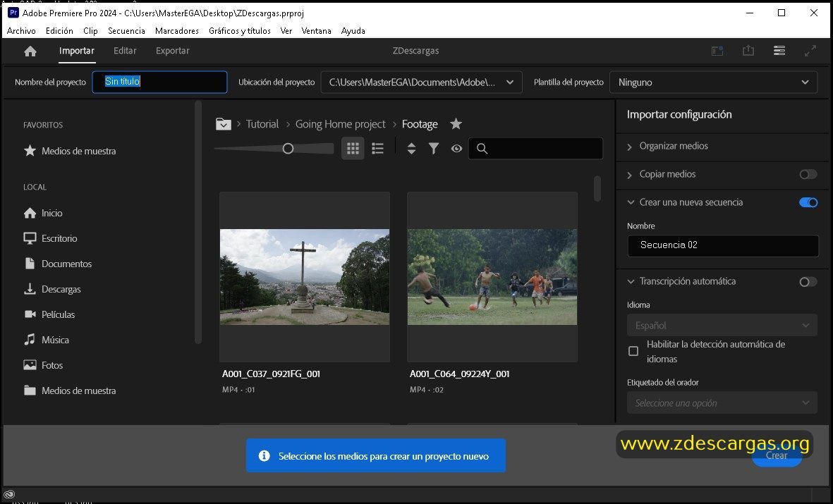The height and width of the screenshot is (504, 833).
Task: Switch to grid view
Action: pyautogui.click(x=353, y=149)
